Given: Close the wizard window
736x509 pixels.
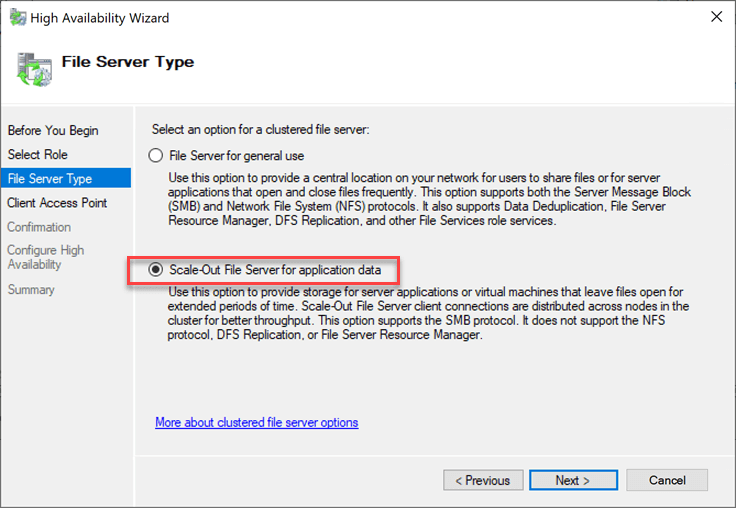Looking at the screenshot, I should tap(716, 17).
